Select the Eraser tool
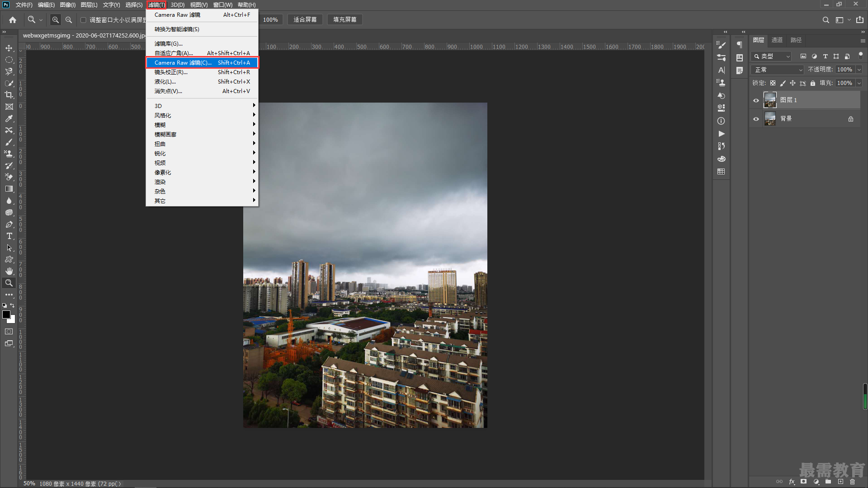 9,177
